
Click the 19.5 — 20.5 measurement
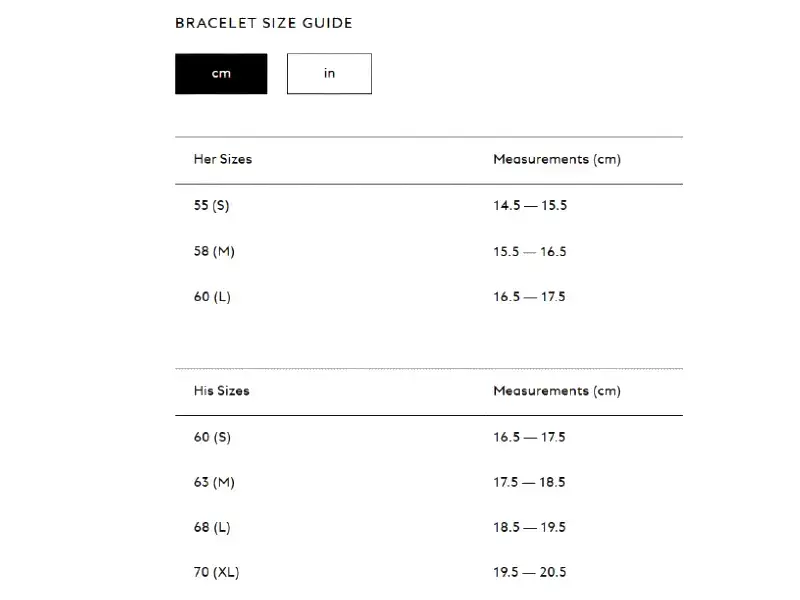point(530,573)
